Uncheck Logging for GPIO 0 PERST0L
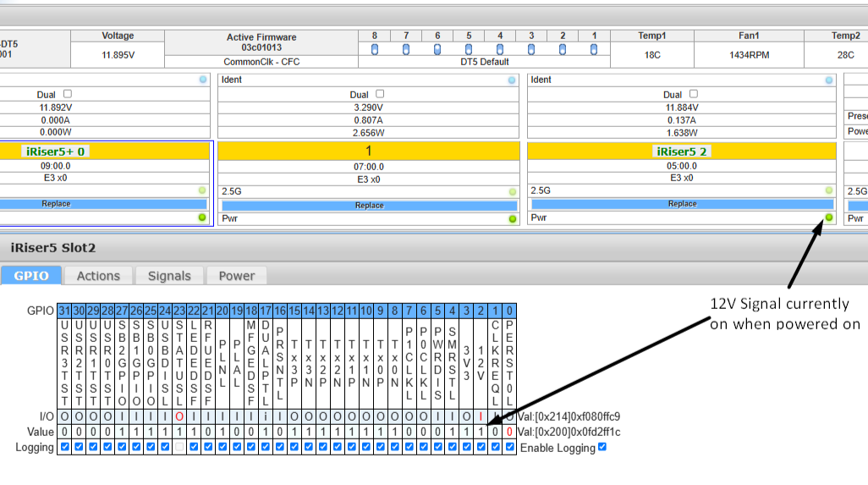This screenshot has width=868, height=485. pyautogui.click(x=510, y=447)
